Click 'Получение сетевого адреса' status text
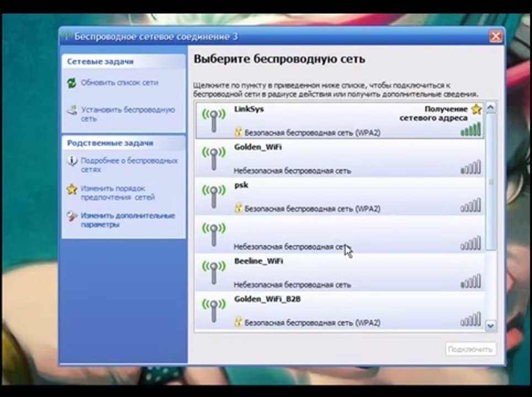 [x=434, y=114]
